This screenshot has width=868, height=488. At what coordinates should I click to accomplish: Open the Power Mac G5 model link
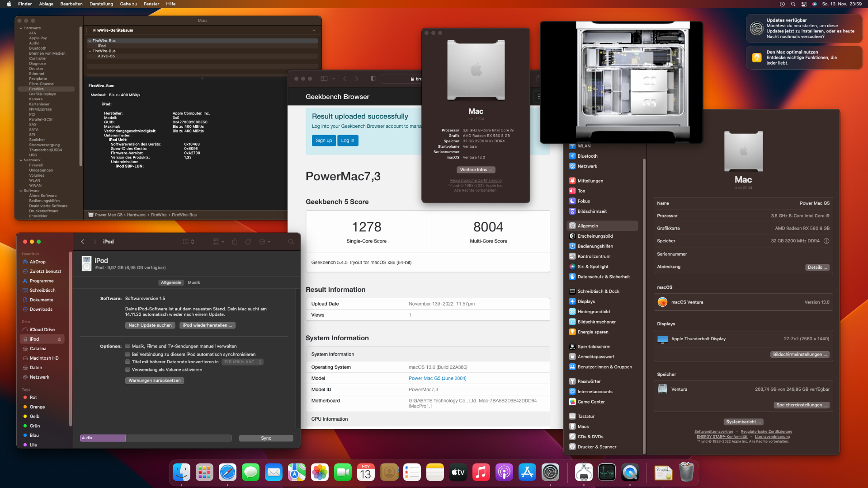click(x=437, y=379)
